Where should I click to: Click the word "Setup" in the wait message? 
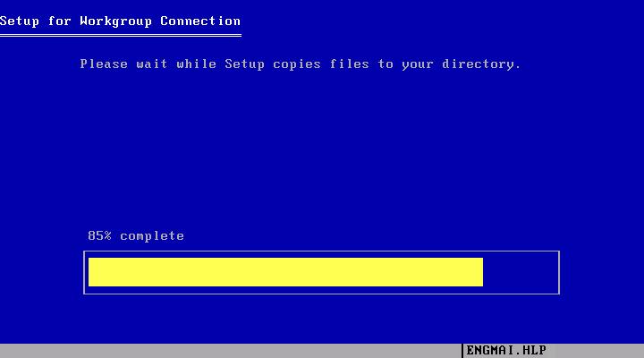244,64
